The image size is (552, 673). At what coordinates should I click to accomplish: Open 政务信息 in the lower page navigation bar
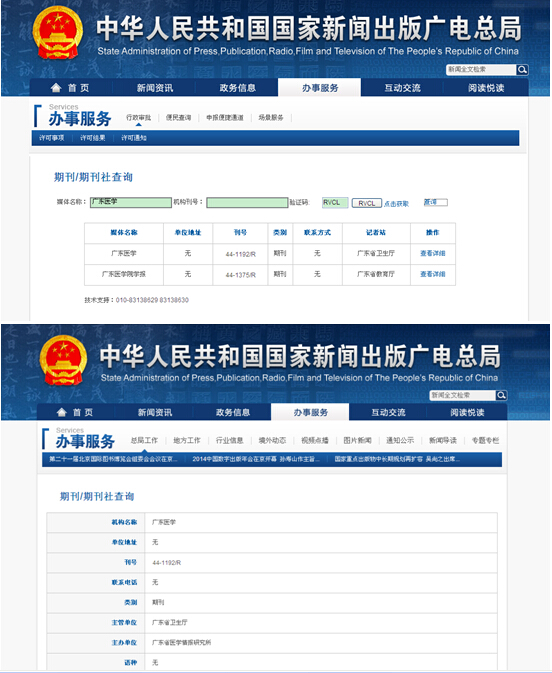(233, 412)
